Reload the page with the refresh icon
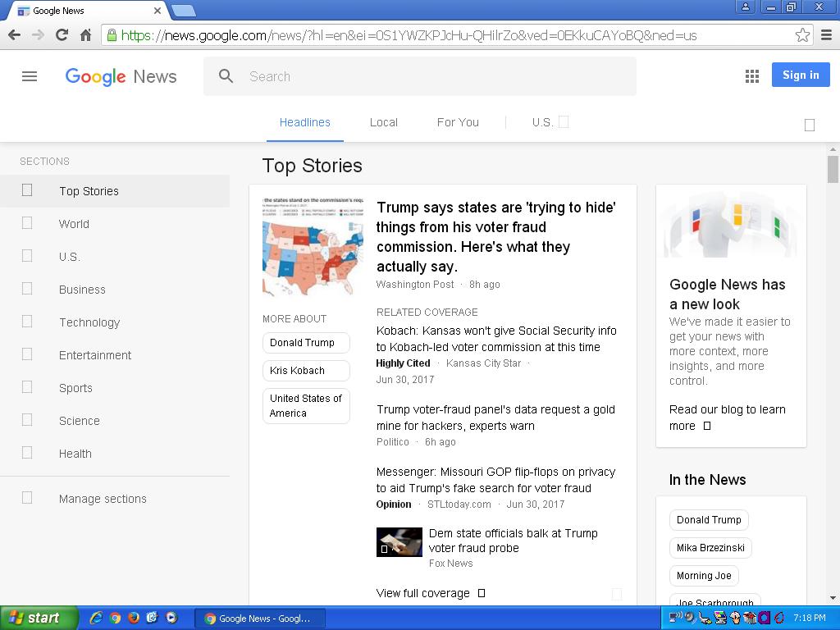The height and width of the screenshot is (630, 840). [62, 36]
